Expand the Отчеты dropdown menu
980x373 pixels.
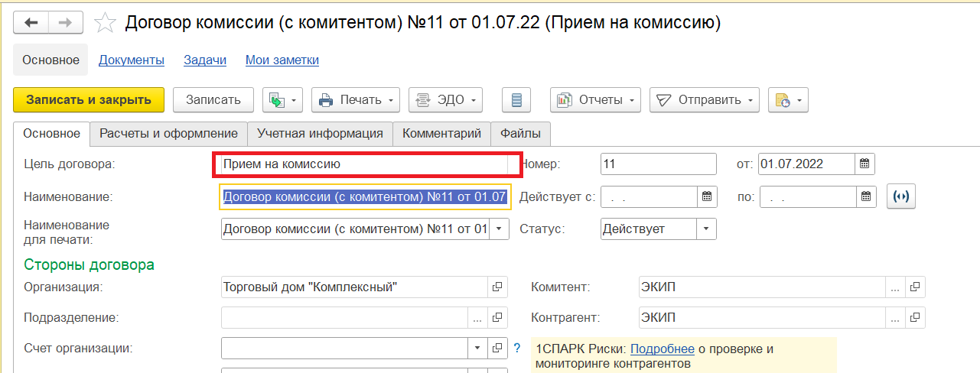point(596,99)
